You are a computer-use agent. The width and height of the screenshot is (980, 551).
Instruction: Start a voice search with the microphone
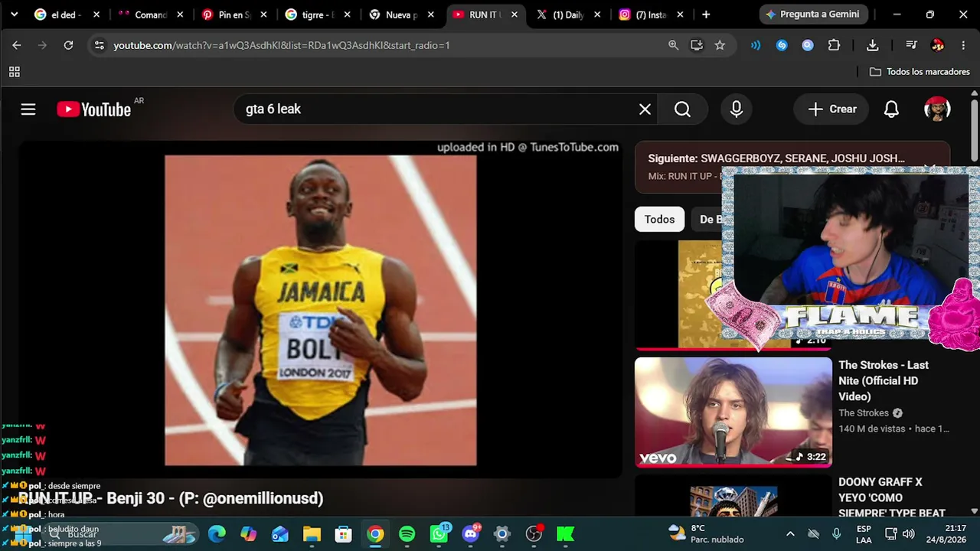click(737, 109)
